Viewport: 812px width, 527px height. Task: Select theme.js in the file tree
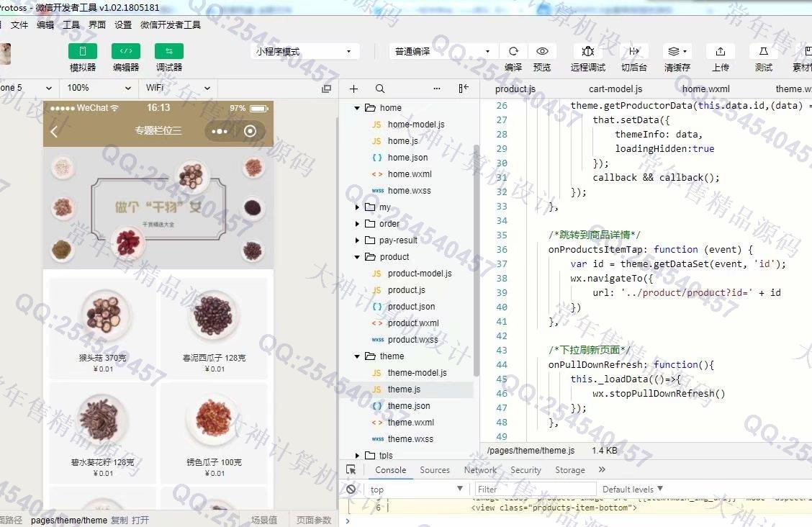(404, 389)
